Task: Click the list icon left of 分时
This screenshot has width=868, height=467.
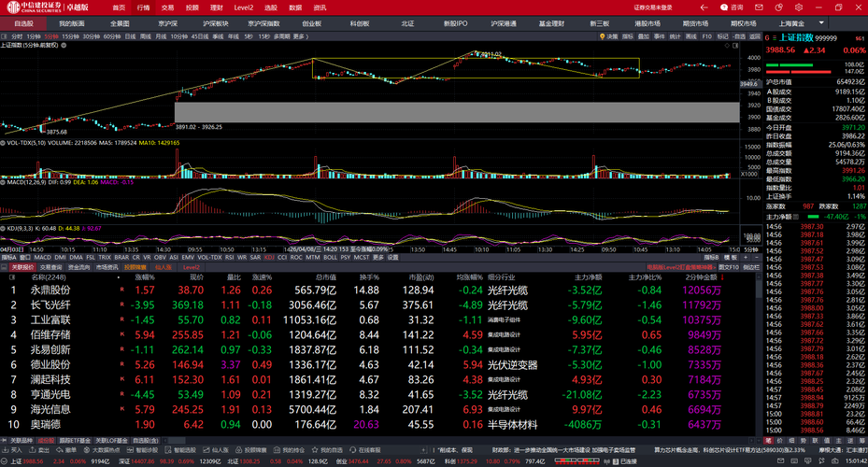Action: pyautogui.click(x=5, y=36)
